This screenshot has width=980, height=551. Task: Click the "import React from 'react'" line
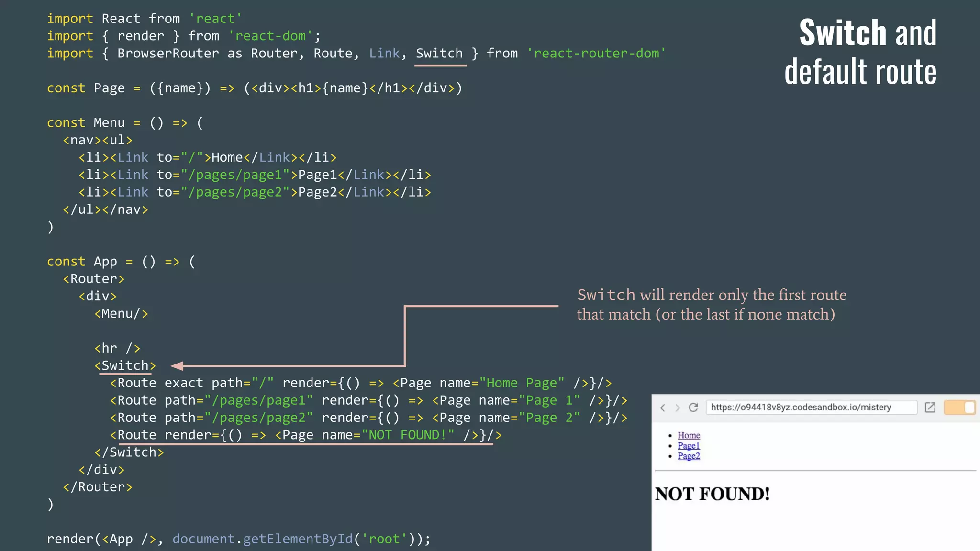click(145, 19)
